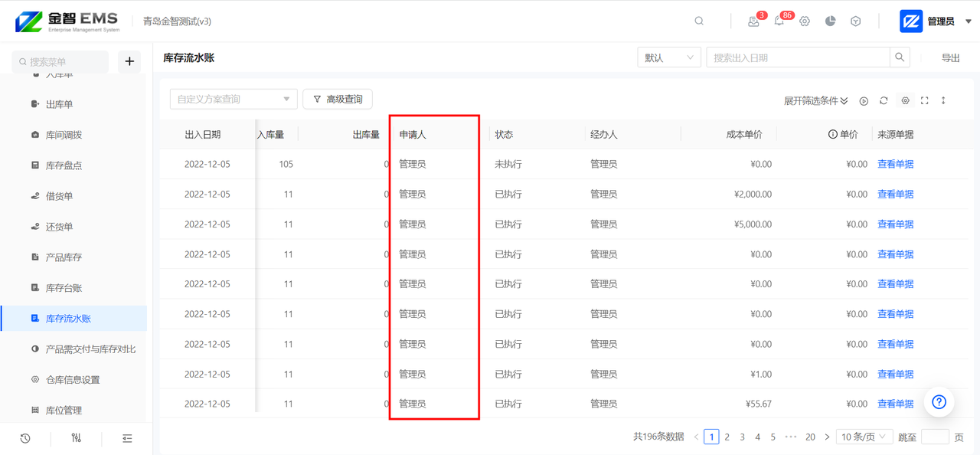Screen dimensions: 980x455
Task: Click the 库间调拨 menu icon
Action: pos(35,135)
